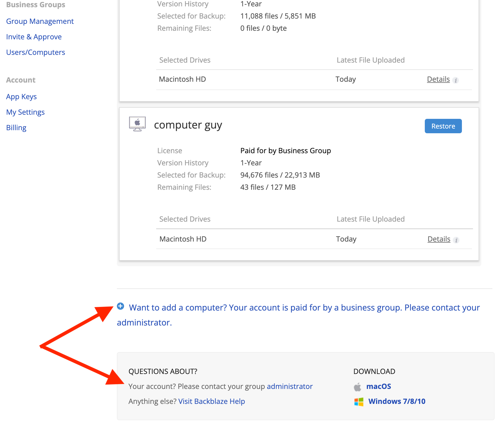Click 'Paid for by Business Group' license text
This screenshot has height=423, width=504.
pos(286,150)
